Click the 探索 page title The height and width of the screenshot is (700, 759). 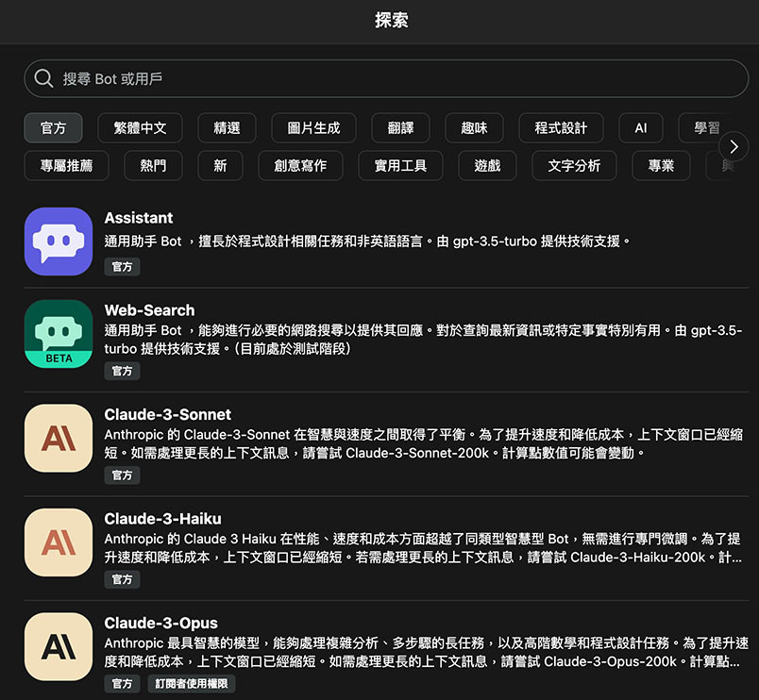coord(392,20)
